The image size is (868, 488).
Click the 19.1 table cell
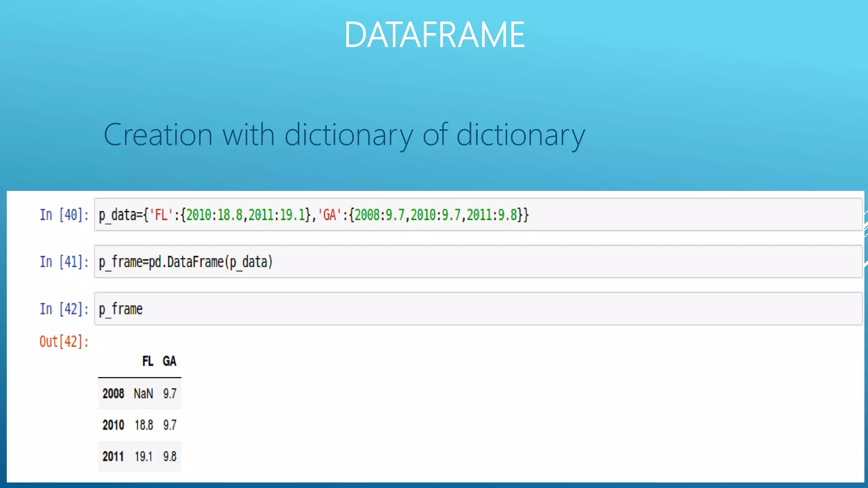point(144,457)
